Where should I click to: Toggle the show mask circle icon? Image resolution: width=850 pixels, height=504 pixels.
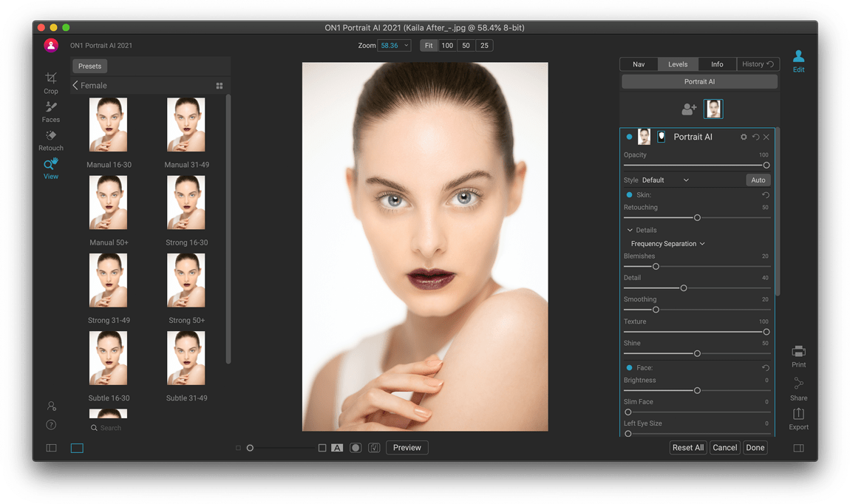(x=356, y=448)
